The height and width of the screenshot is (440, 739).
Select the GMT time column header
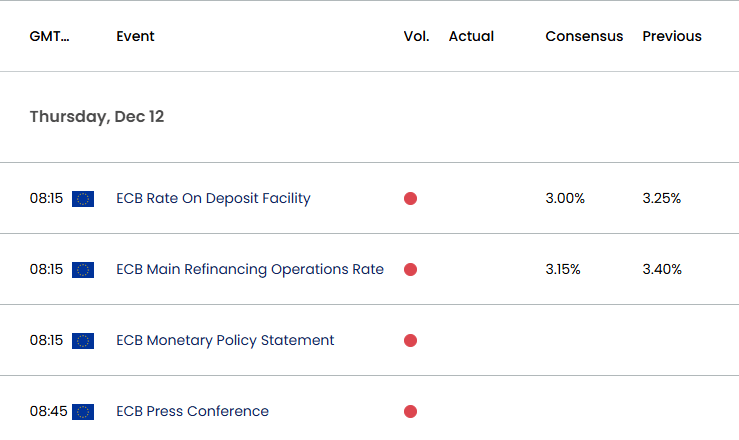[x=49, y=36]
